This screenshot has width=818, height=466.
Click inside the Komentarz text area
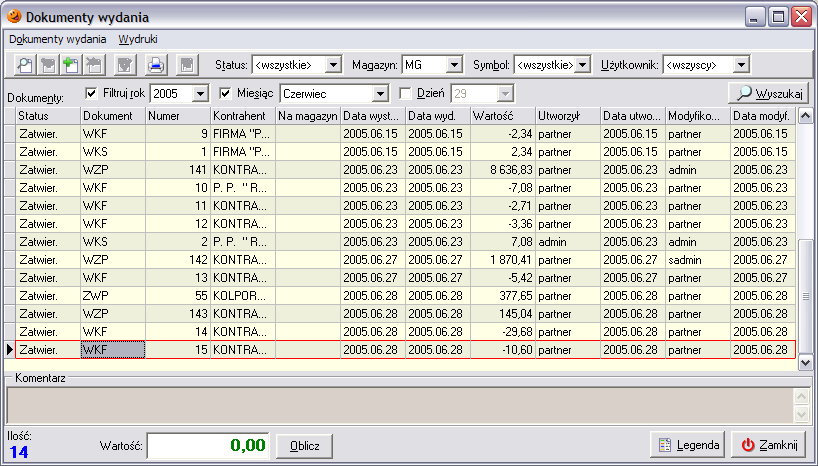pos(400,405)
